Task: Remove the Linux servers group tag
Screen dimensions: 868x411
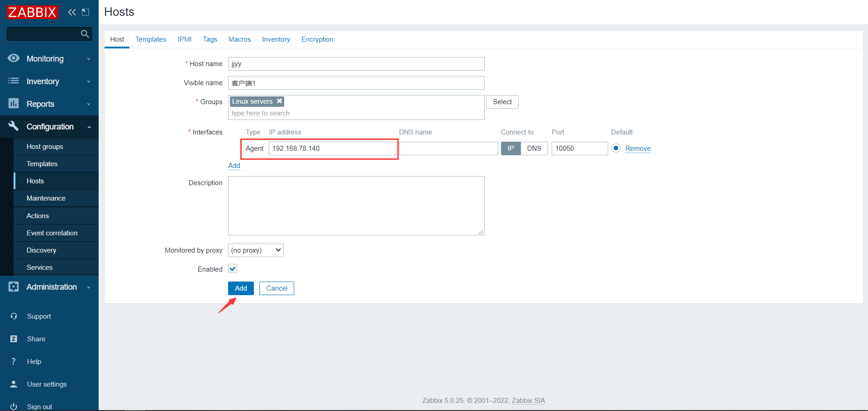Action: click(280, 101)
